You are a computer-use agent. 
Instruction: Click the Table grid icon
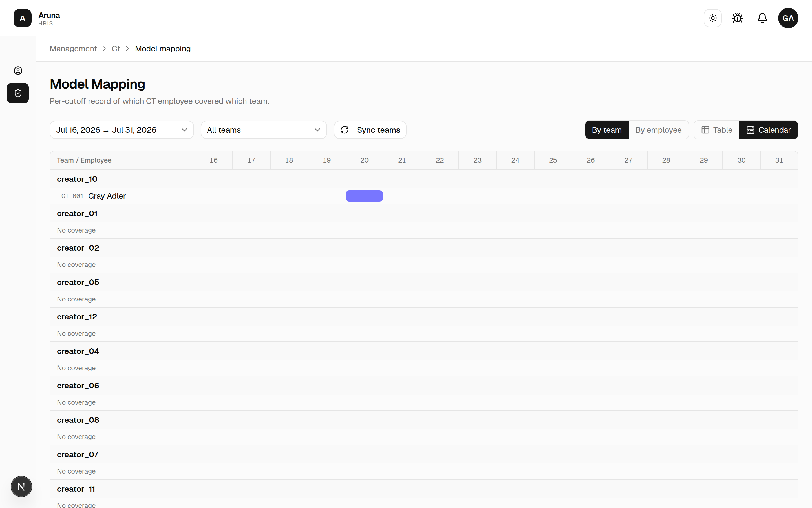click(705, 130)
